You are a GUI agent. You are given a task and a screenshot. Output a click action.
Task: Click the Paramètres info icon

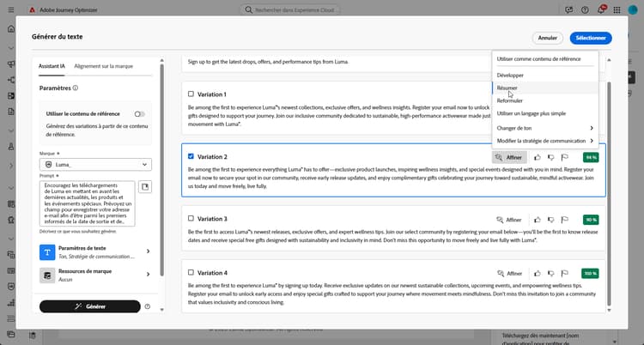tap(76, 88)
